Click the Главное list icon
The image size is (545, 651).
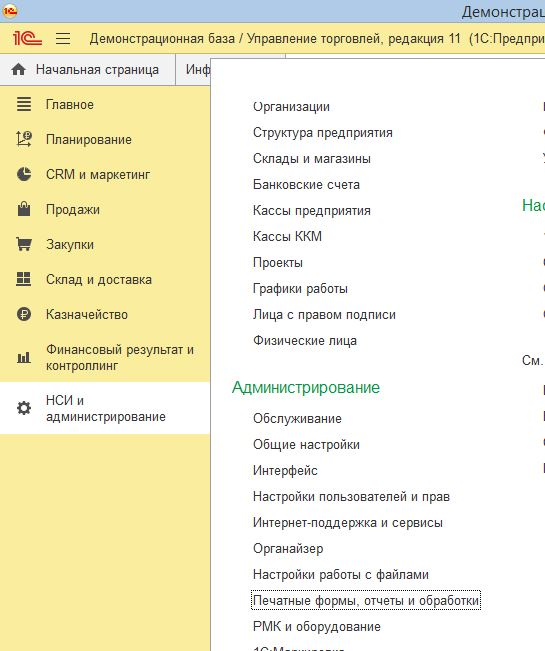(x=24, y=104)
